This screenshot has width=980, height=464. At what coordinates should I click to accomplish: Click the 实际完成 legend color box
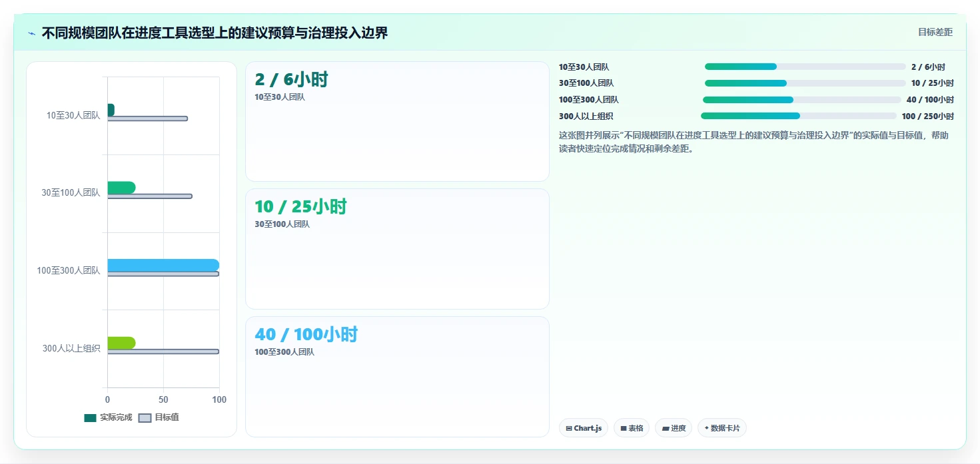point(90,418)
